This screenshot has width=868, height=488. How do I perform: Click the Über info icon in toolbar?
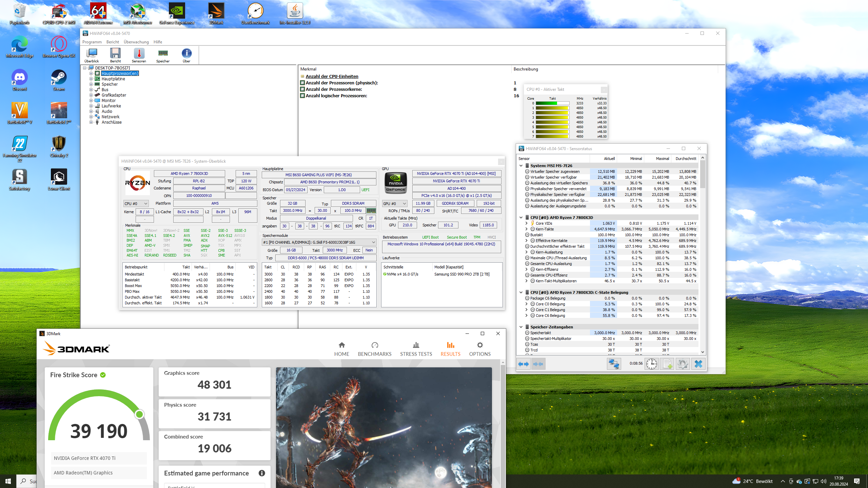tap(186, 55)
